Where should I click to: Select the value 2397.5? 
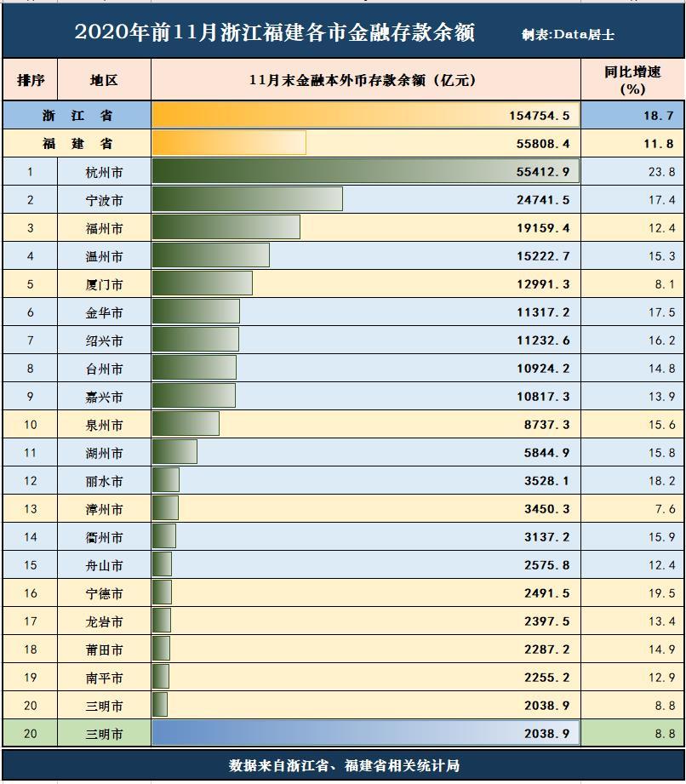[547, 621]
